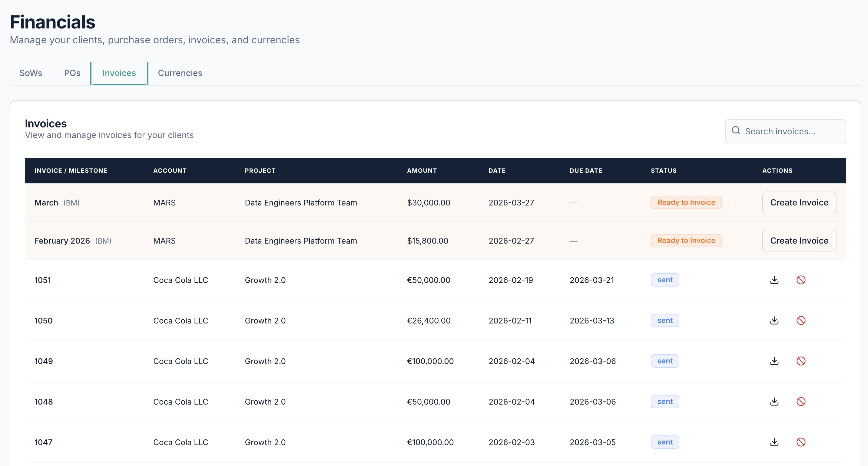Select the Invoices tab
The image size is (868, 466).
click(119, 73)
